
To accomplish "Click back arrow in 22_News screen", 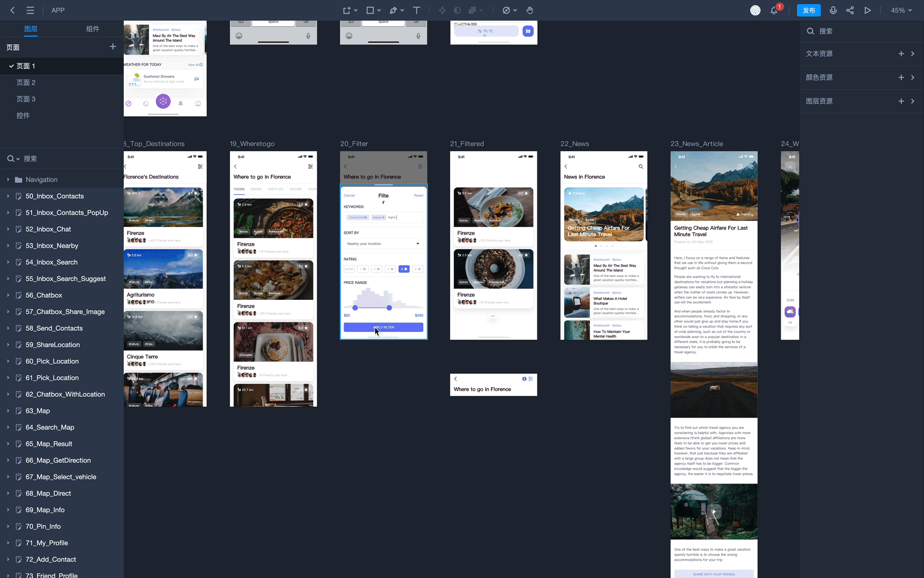I will (566, 167).
